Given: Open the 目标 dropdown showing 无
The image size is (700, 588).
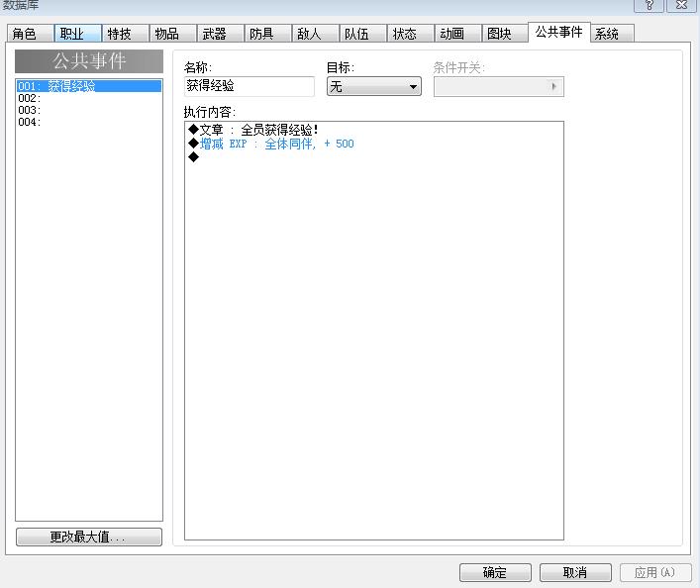Looking at the screenshot, I should 374,86.
